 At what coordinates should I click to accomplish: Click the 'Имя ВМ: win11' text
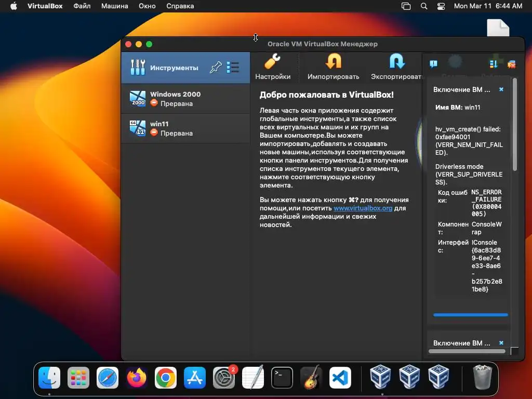pos(458,107)
